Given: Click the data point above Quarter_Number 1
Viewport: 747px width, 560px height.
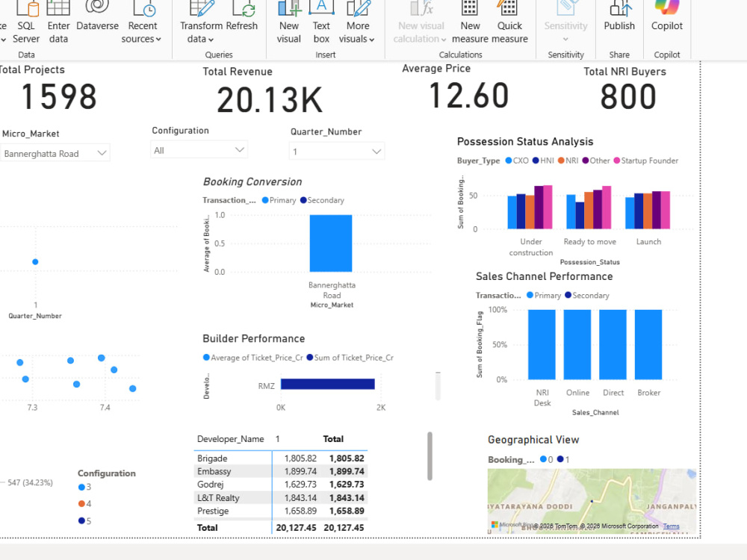Looking at the screenshot, I should pyautogui.click(x=35, y=262).
